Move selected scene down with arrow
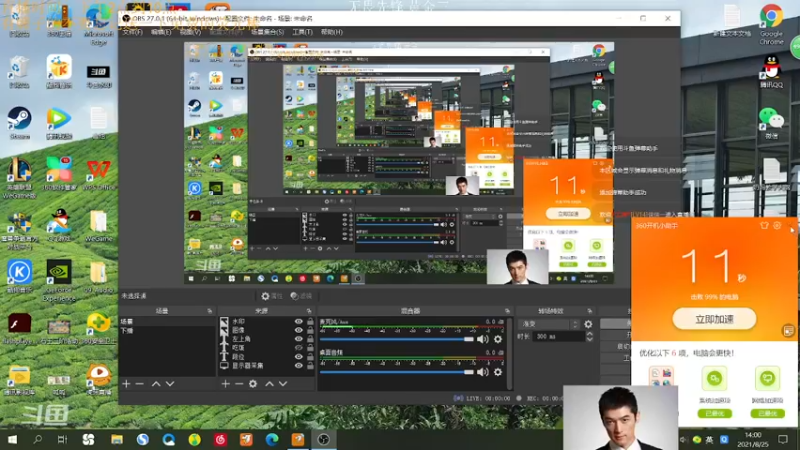The width and height of the screenshot is (800, 450). 170,384
